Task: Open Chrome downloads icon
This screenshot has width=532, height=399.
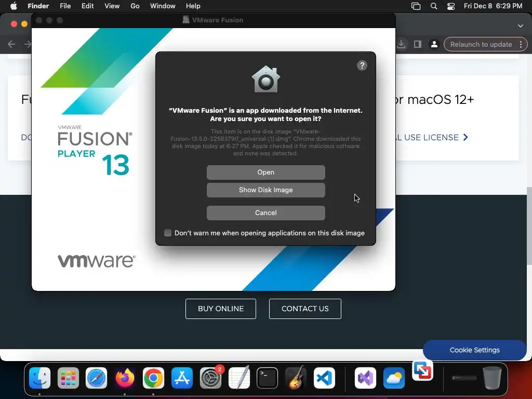Action: coord(401,45)
